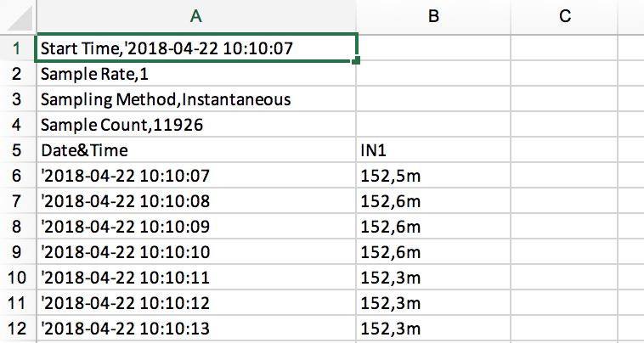Viewport: 644px width, 343px height.
Task: Click the timestamp cell ending in 10:10:08
Action: pyautogui.click(x=195, y=201)
